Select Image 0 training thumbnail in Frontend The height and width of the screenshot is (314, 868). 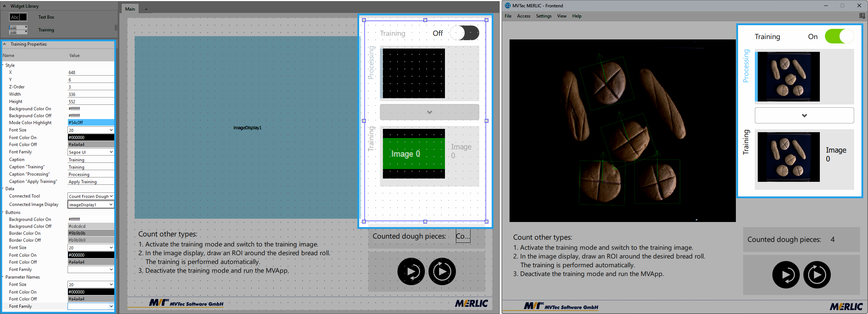pos(788,157)
